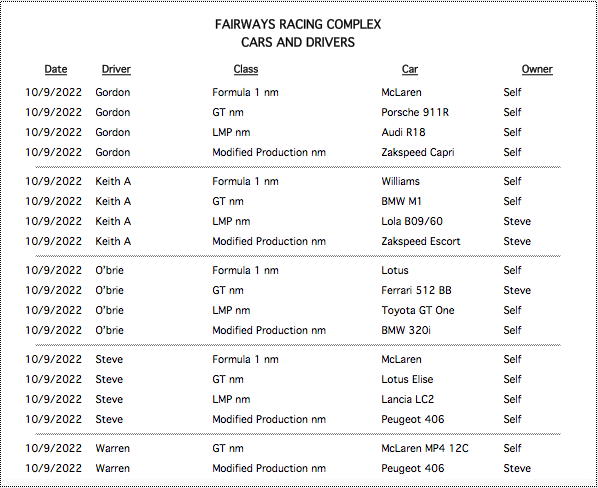Select the Porsche 911R car entry
Viewport: 598px width, 488px height.
pos(415,112)
